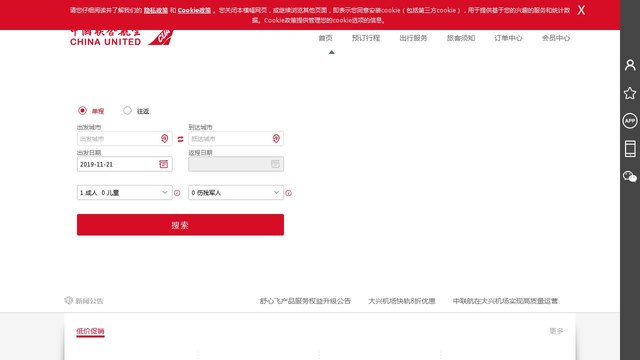Click the 新闻公告 label text

pyautogui.click(x=89, y=301)
